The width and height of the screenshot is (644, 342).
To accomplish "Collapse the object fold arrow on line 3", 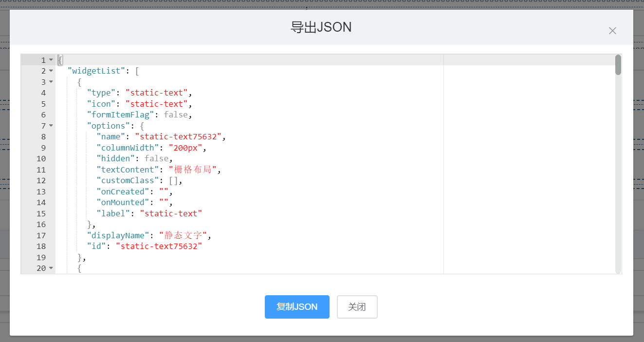I will pos(51,82).
